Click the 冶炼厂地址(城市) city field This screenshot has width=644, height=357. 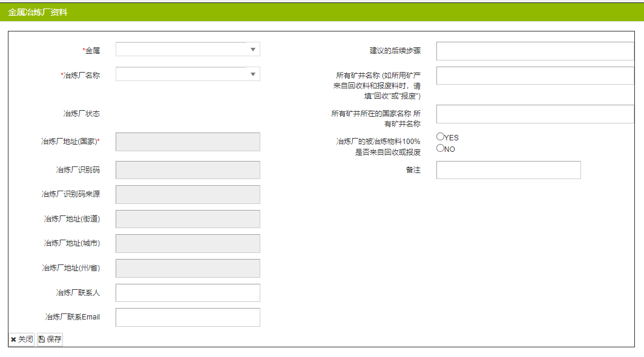tap(188, 244)
